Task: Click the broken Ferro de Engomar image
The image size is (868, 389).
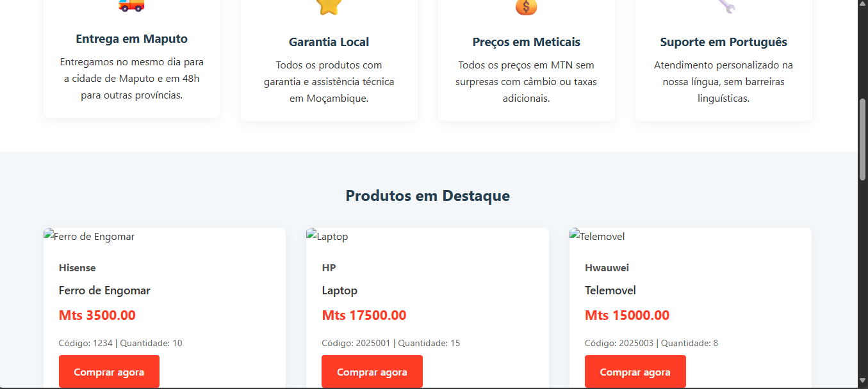Action: click(x=90, y=237)
